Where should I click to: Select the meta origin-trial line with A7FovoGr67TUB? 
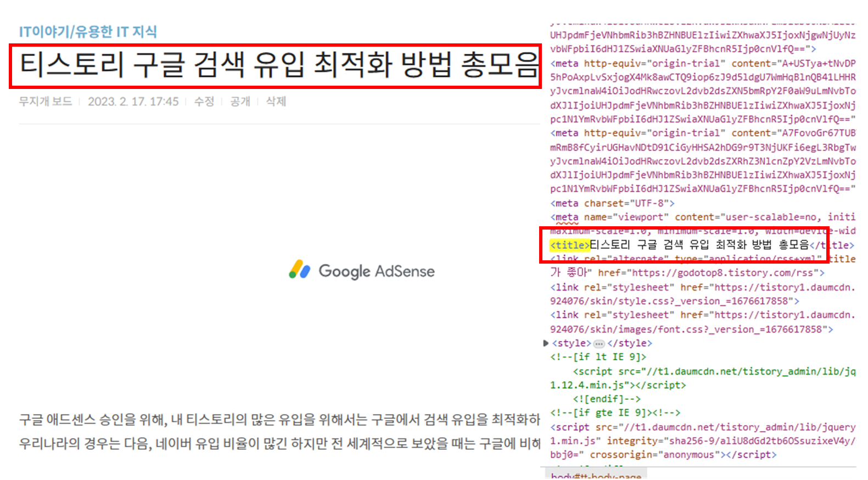pos(703,133)
